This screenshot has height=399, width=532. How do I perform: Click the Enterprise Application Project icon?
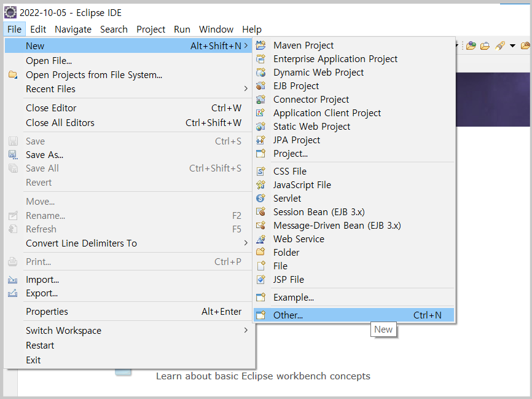coord(260,59)
